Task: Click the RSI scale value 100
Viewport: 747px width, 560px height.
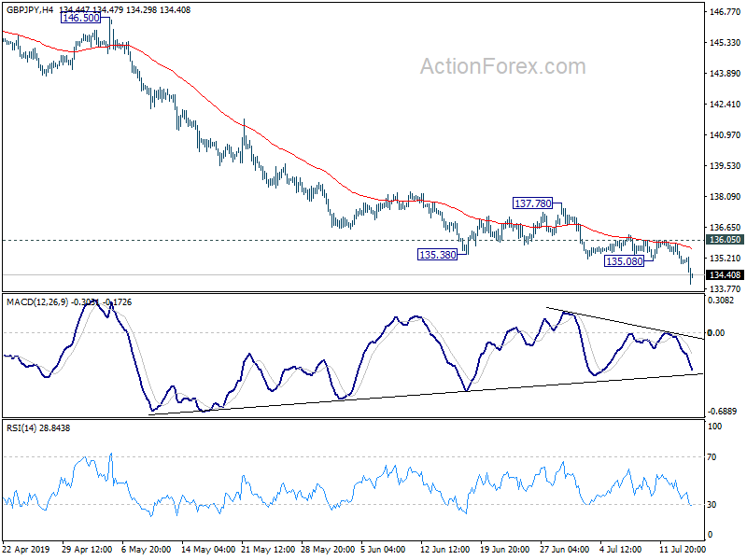Action: tap(714, 427)
